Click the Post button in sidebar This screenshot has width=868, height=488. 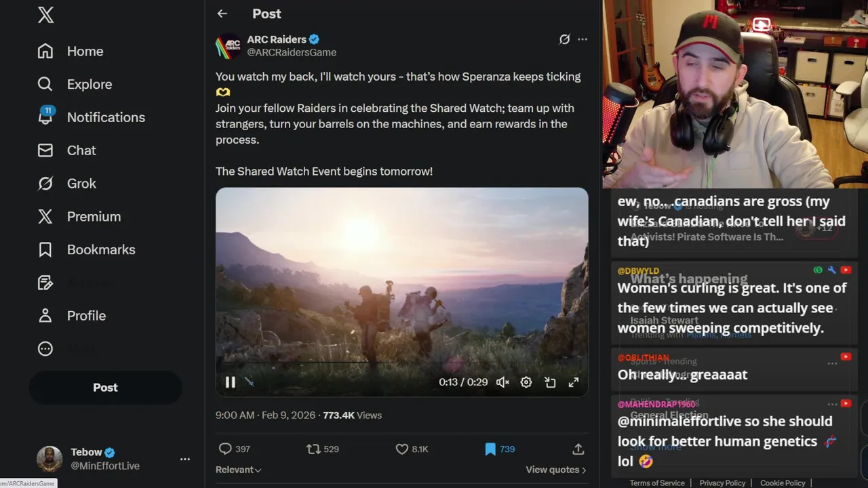point(105,388)
